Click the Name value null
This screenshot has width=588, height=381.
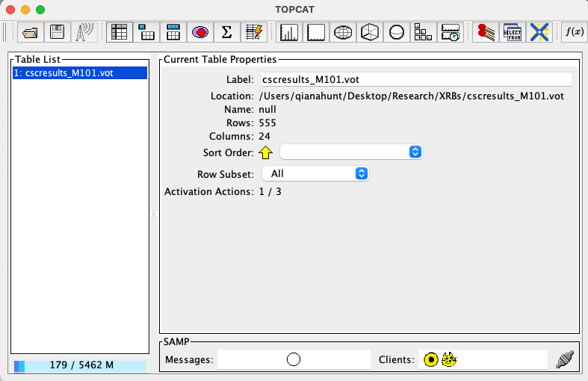[x=267, y=110]
